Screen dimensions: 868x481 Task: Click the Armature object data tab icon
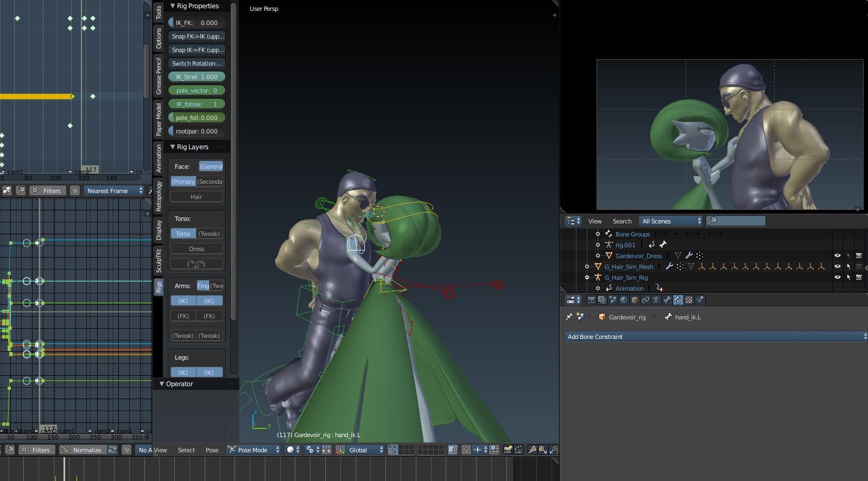coord(656,300)
